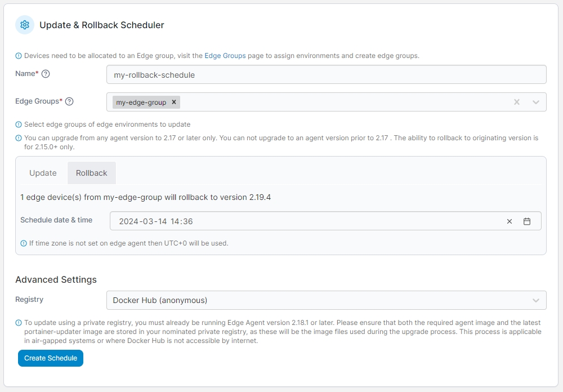Click info icon beside 'Select edge groups' note
The image size is (563, 392).
tap(19, 124)
